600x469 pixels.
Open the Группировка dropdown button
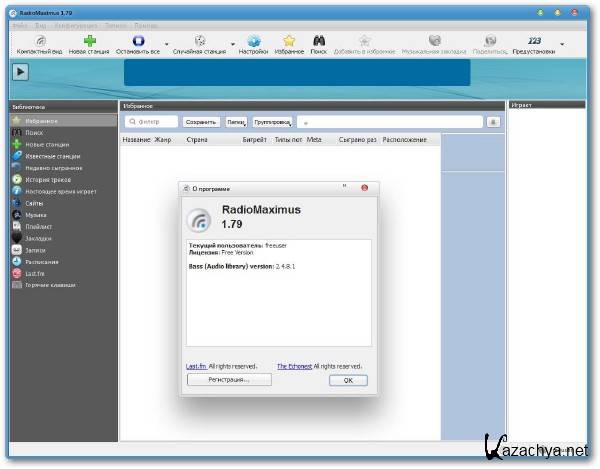[271, 122]
